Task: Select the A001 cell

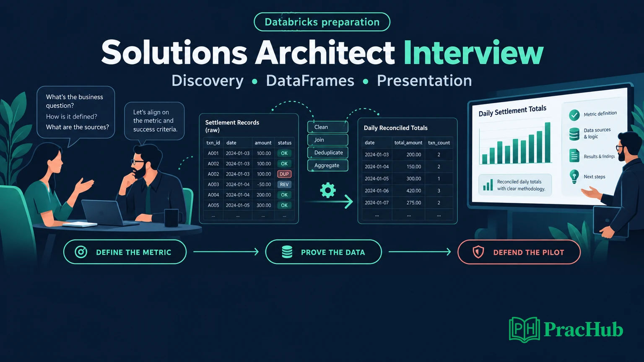Action: coord(213,153)
